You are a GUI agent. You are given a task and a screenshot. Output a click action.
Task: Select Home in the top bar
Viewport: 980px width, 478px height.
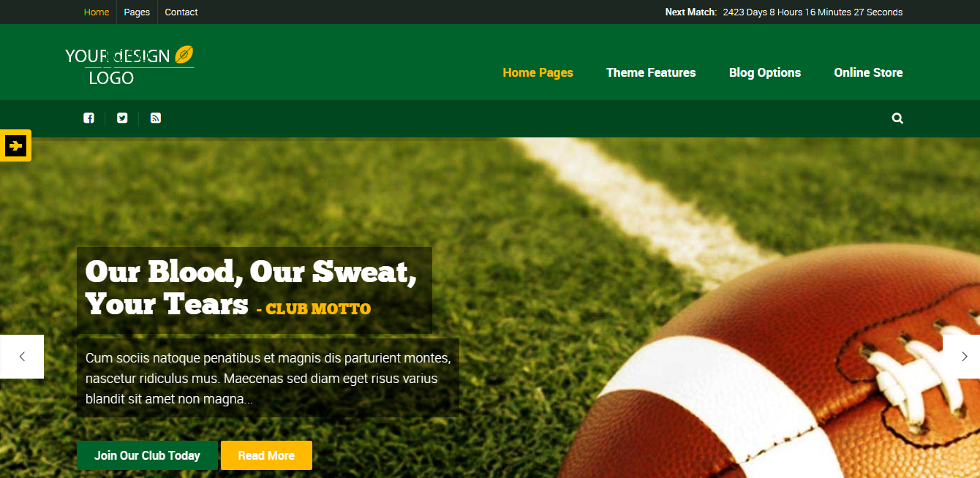point(97,12)
